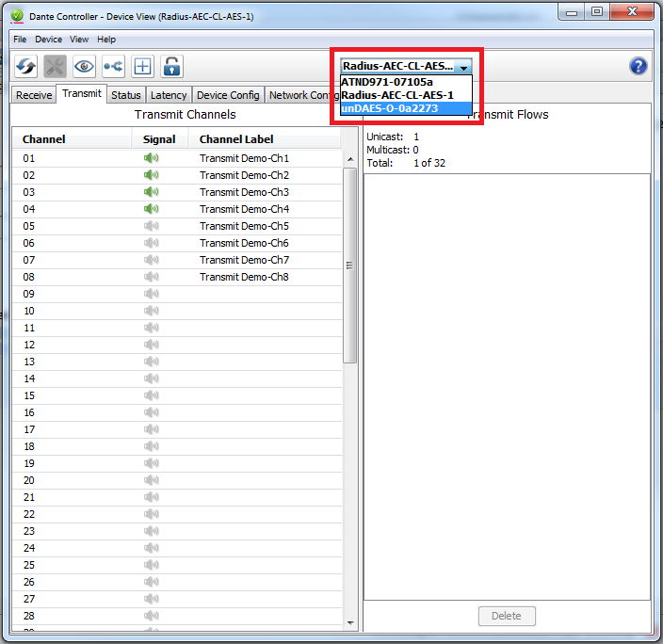
Task: Click grey speaker icon for channel 20
Action: 151,480
